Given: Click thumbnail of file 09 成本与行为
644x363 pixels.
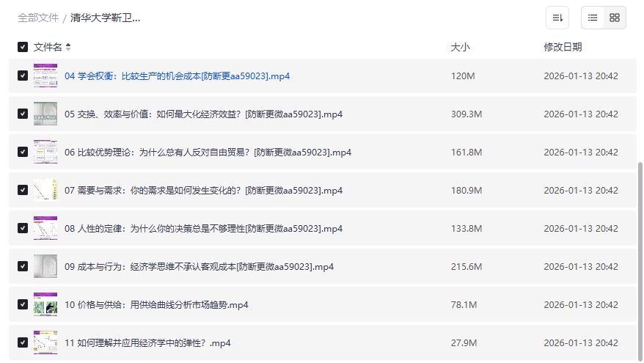Looking at the screenshot, I should point(45,266).
